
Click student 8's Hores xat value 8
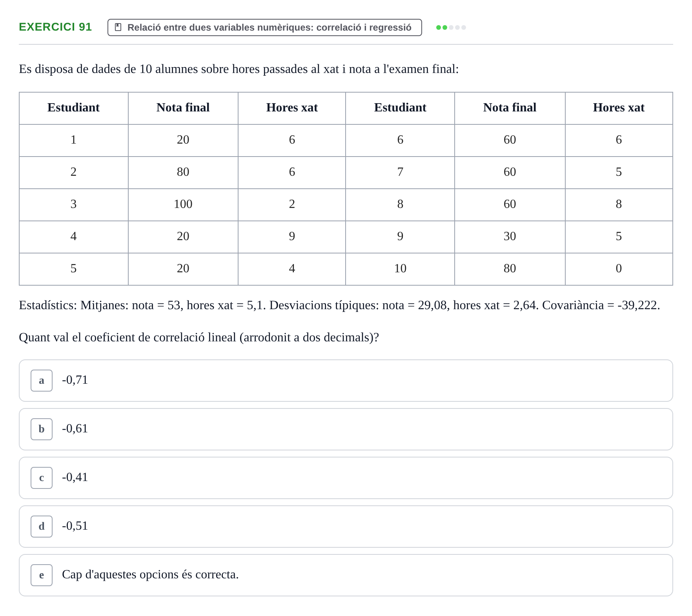point(619,205)
